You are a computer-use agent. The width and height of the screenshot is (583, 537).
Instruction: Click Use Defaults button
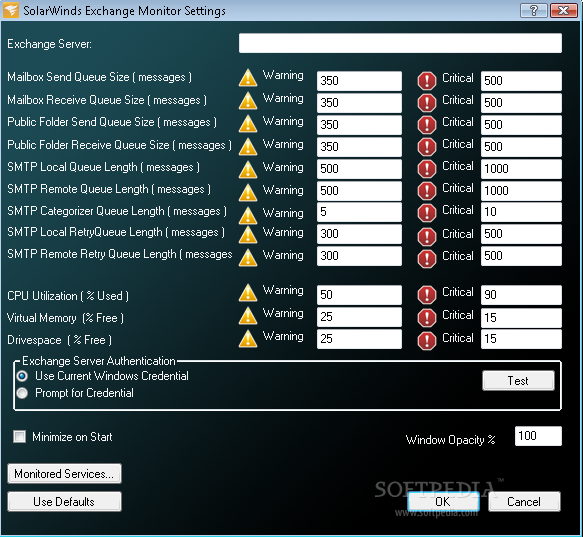pyautogui.click(x=64, y=502)
